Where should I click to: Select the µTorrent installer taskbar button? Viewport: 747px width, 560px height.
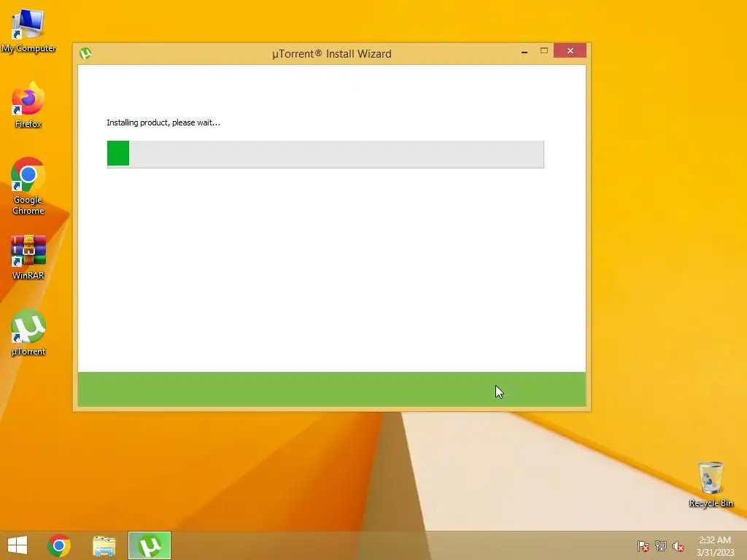tap(149, 545)
